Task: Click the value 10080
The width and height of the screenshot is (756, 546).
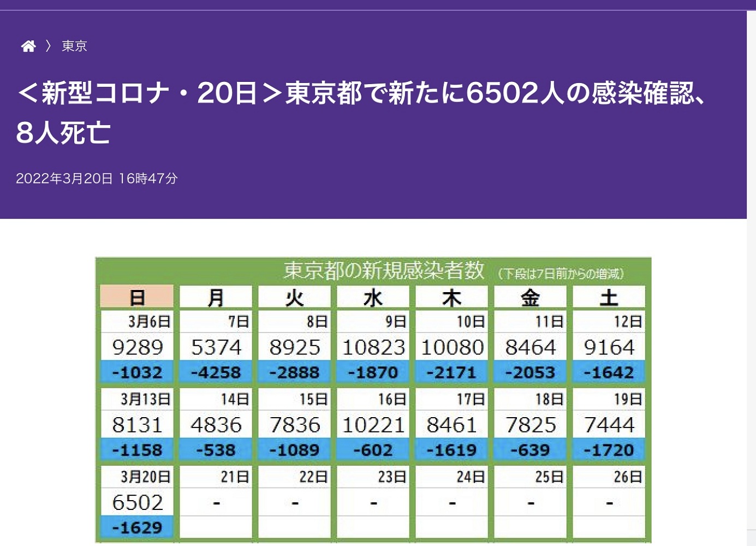Action: pyautogui.click(x=451, y=347)
